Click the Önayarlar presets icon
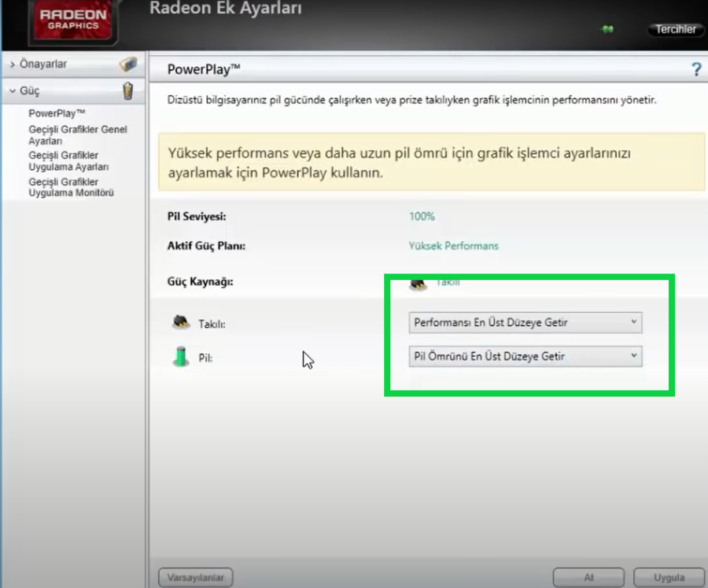The height and width of the screenshot is (588, 708). 127,64
